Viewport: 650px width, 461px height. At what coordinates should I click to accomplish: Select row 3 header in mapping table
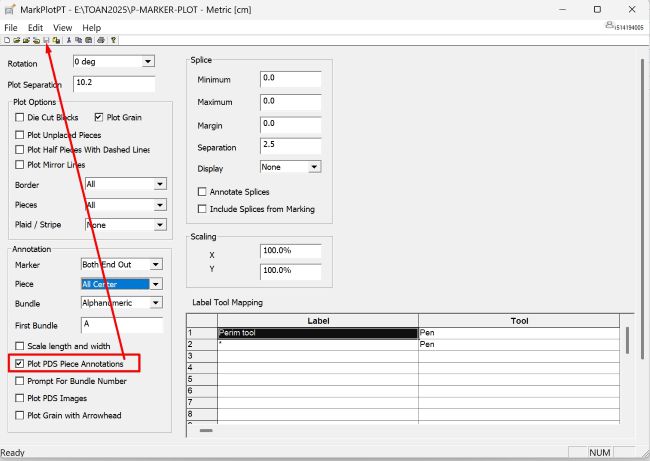tap(202, 356)
